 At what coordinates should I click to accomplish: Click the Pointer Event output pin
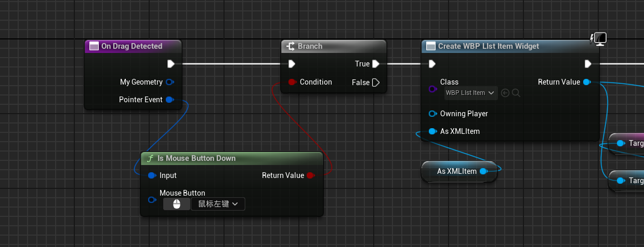pyautogui.click(x=169, y=100)
